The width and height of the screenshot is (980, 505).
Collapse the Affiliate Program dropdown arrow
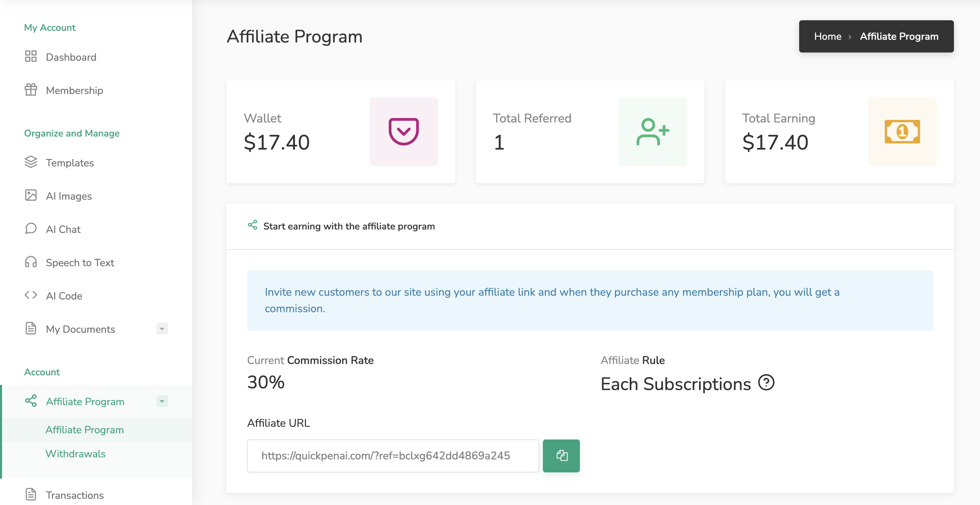click(x=162, y=401)
